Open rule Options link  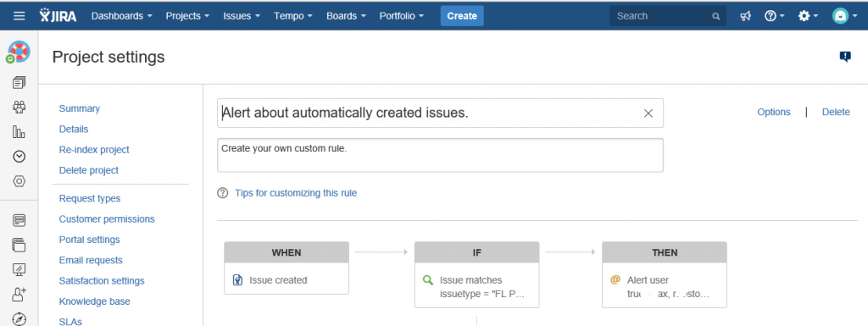pos(774,112)
